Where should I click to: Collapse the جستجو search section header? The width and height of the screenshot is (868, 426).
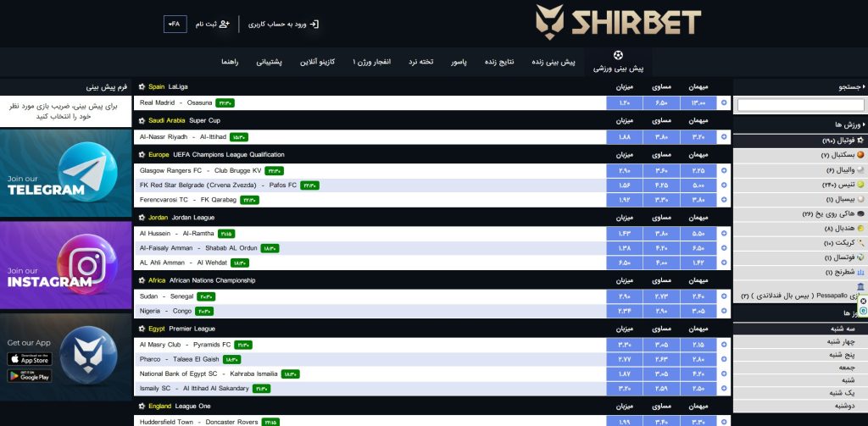click(x=800, y=87)
